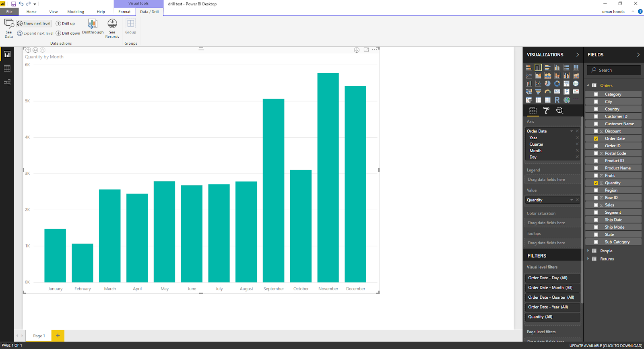Open Quantity value field dropdown
This screenshot has width=644, height=349.
tap(572, 200)
